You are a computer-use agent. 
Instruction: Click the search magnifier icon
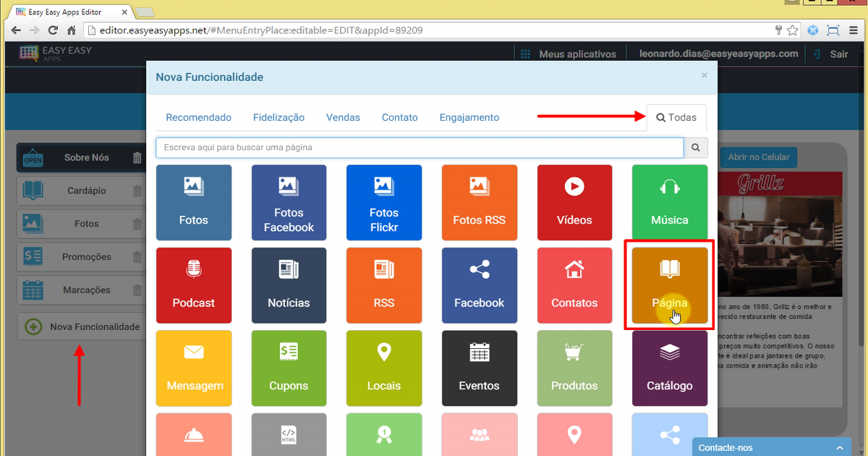click(695, 147)
